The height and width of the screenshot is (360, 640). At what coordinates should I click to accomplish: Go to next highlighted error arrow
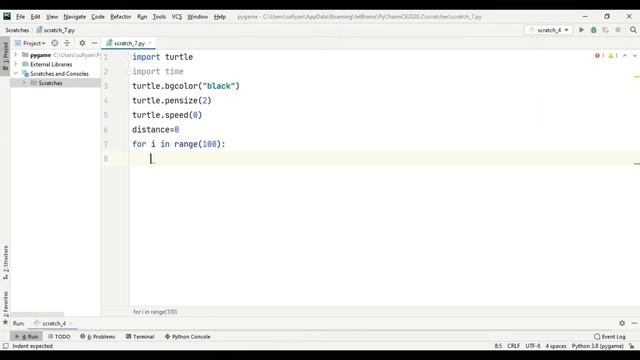pyautogui.click(x=635, y=56)
